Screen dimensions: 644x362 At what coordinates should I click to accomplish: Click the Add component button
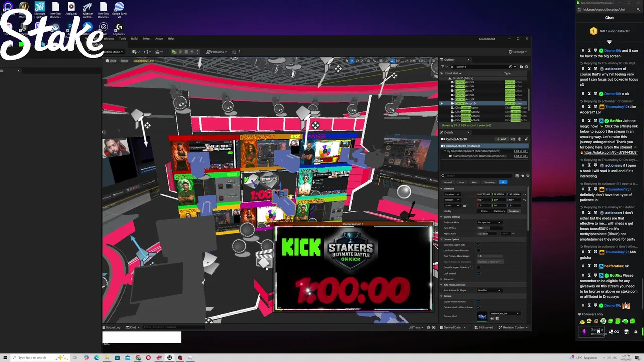coord(502,139)
